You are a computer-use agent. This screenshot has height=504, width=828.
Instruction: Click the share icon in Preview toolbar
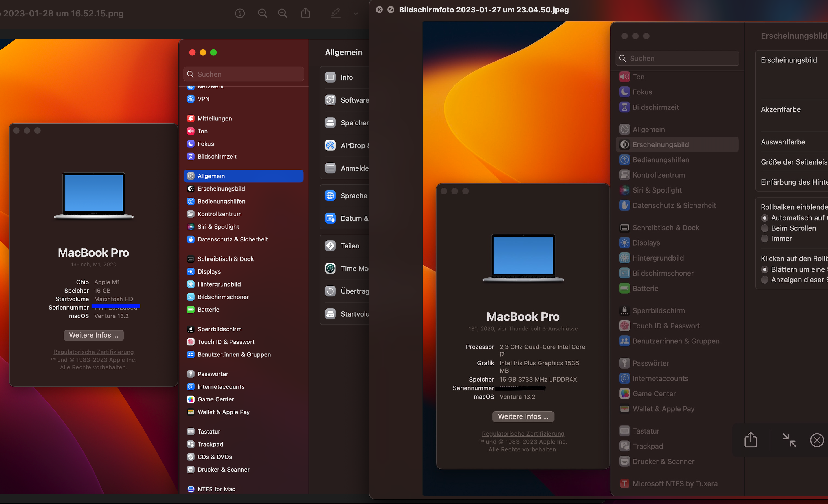[x=305, y=14]
